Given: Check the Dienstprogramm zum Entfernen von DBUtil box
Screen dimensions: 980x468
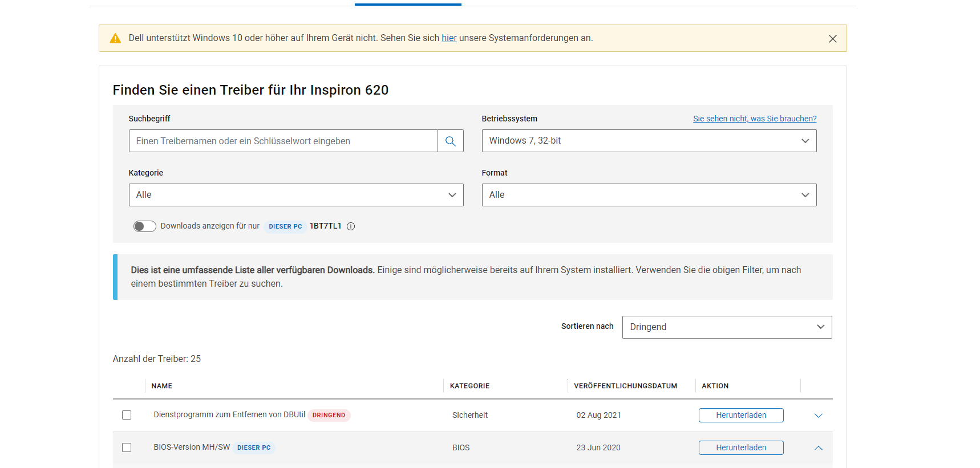Looking at the screenshot, I should click(x=127, y=415).
